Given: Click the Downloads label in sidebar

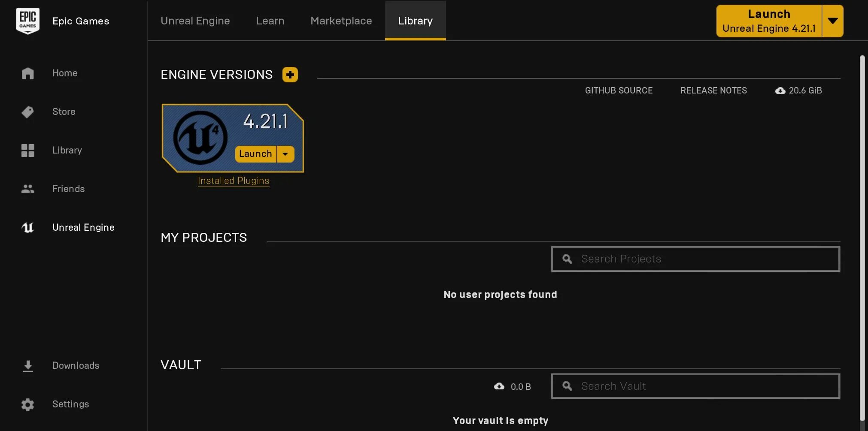Looking at the screenshot, I should click(76, 366).
